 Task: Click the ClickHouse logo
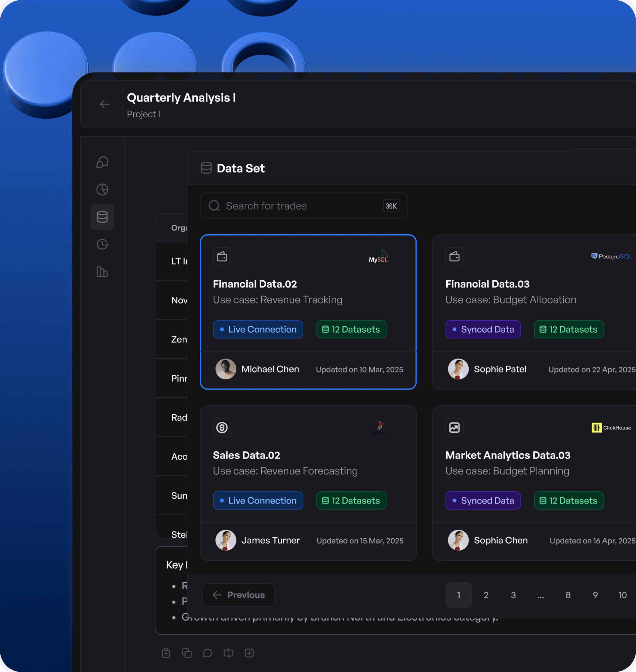tap(611, 428)
